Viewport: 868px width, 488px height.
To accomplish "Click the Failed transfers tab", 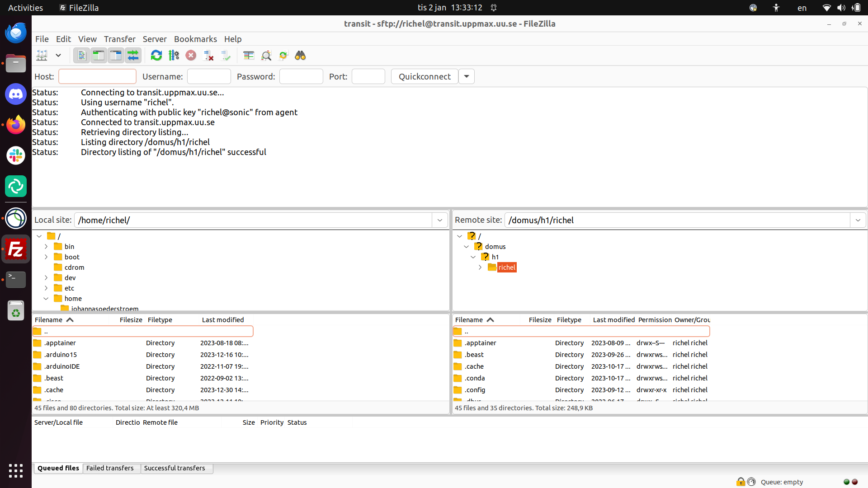I will pos(109,468).
